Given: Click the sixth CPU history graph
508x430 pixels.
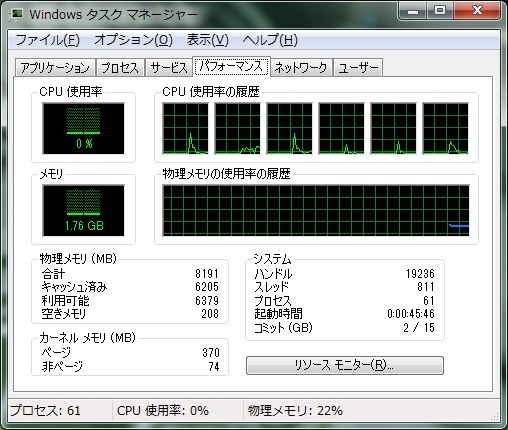Looking at the screenshot, I should tap(445, 129).
